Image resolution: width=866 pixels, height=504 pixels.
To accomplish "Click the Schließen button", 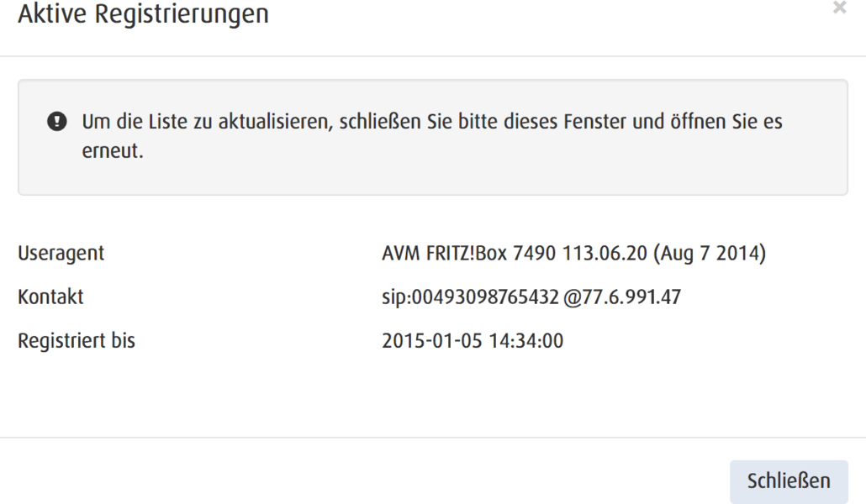I will click(x=789, y=481).
